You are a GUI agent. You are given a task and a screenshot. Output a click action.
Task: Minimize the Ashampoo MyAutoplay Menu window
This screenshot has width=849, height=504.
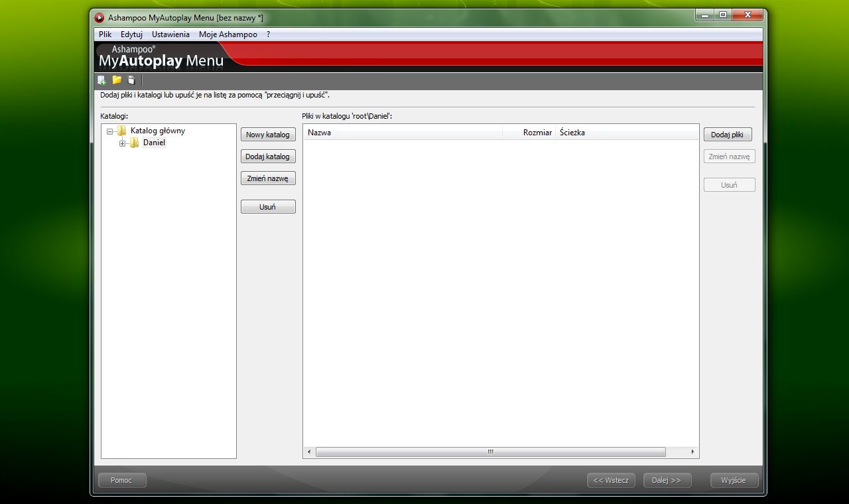tap(704, 15)
